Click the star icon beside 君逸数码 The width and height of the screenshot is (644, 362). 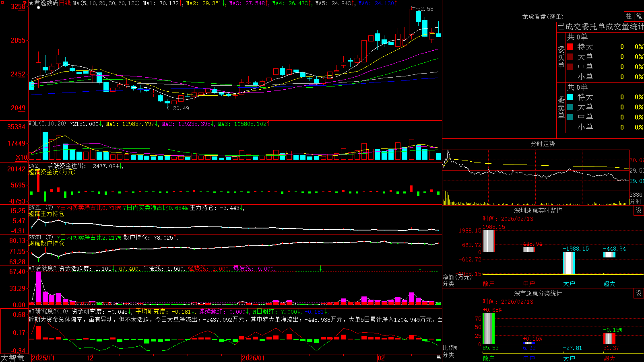[x=31, y=3]
